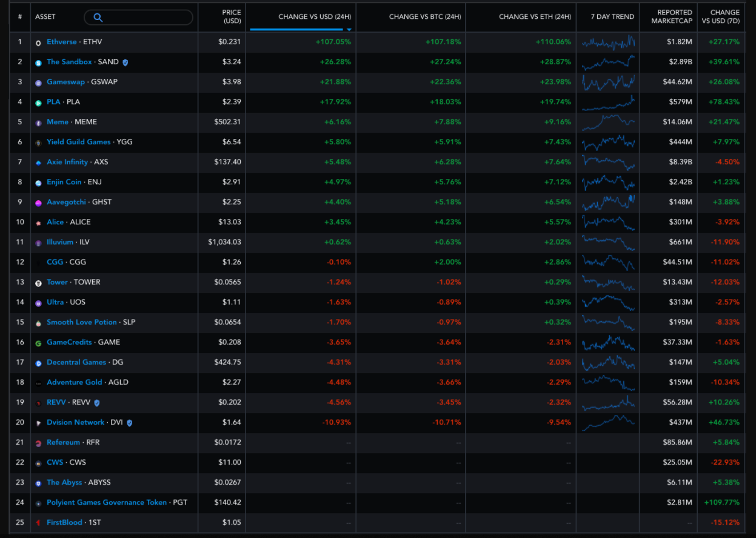
Task: Click the search magnifier icon
Action: coord(98,18)
